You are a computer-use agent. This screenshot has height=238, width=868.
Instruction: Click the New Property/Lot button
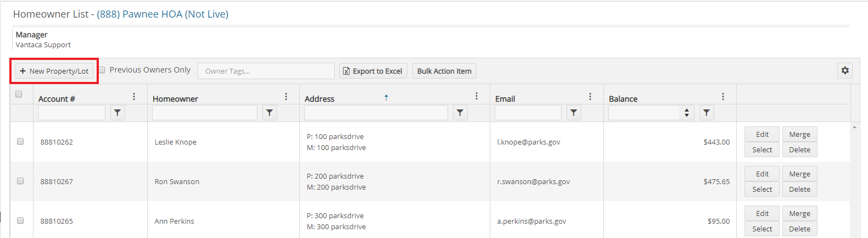point(54,71)
